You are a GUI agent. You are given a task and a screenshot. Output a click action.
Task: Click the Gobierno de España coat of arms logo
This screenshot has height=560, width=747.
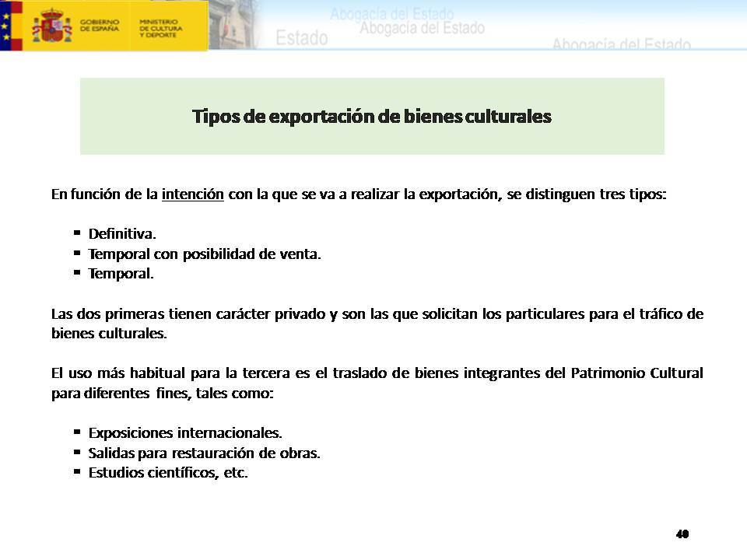51,25
